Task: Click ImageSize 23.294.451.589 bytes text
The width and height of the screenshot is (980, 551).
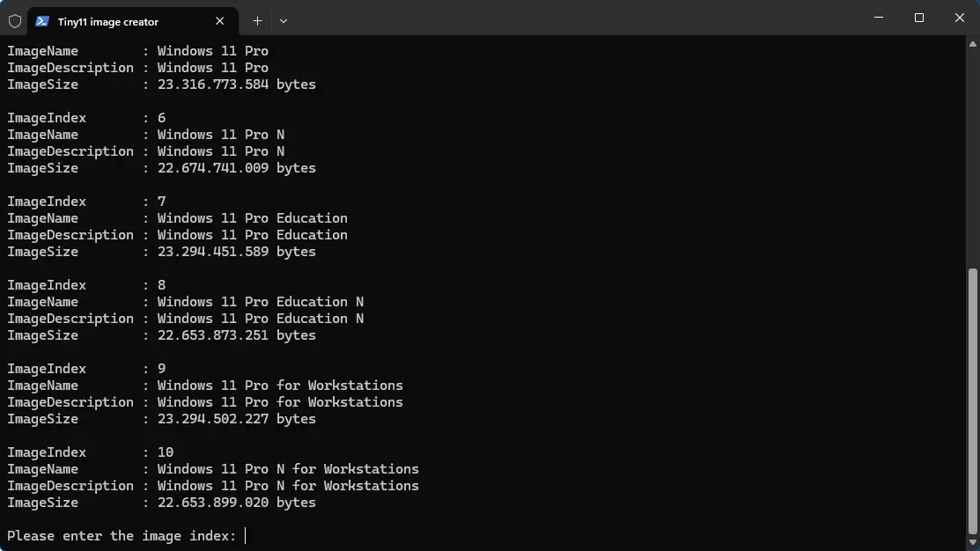Action: [x=236, y=252]
